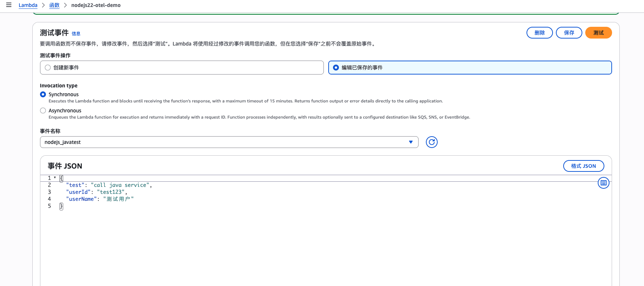Click the keyboard icon in JSON editor
Screen dimensions: 644x286
(603, 183)
